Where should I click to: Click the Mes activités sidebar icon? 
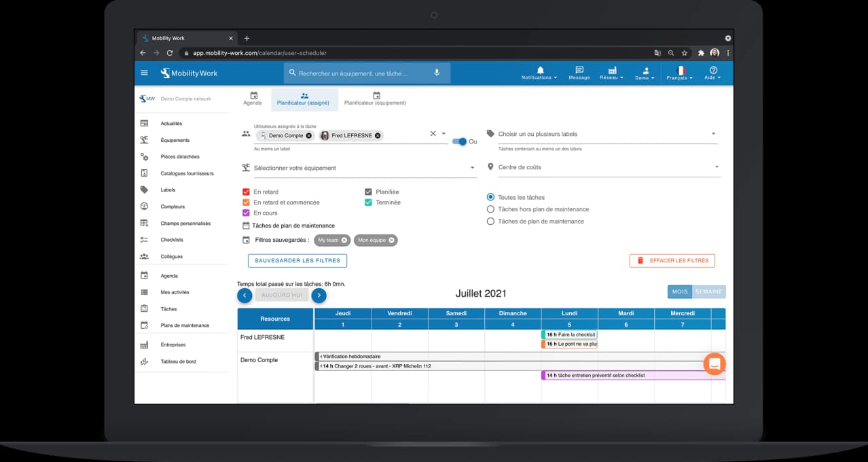coord(144,292)
